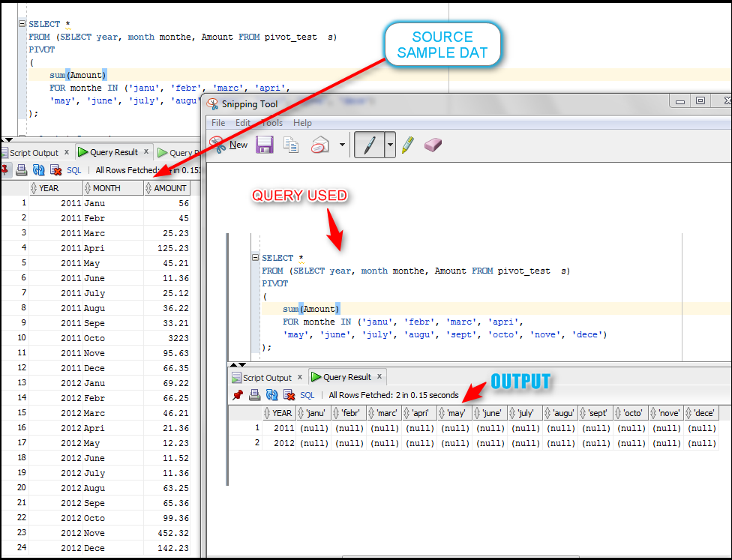The width and height of the screenshot is (732, 560).
Task: Sort by 'dece' column in pivot output
Action: (701, 413)
